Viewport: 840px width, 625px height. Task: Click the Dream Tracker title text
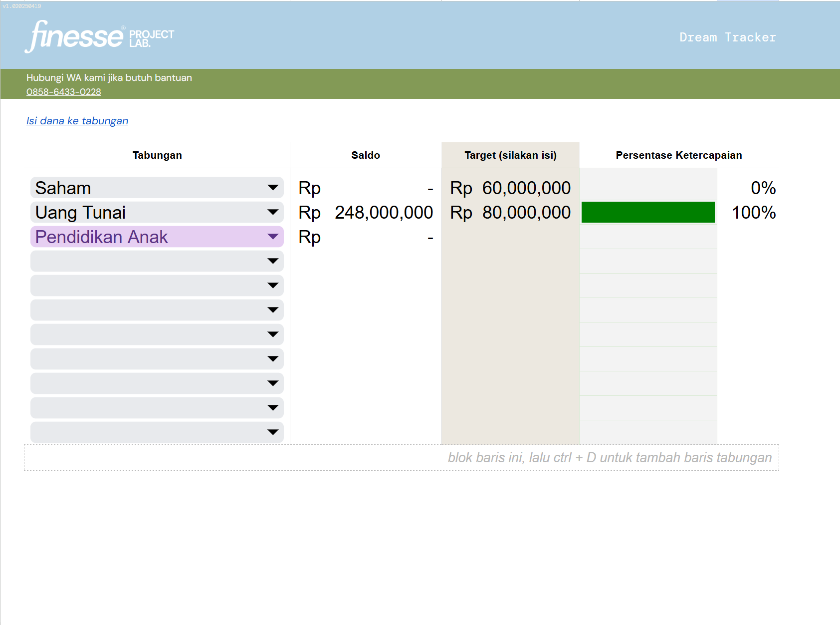click(x=727, y=37)
